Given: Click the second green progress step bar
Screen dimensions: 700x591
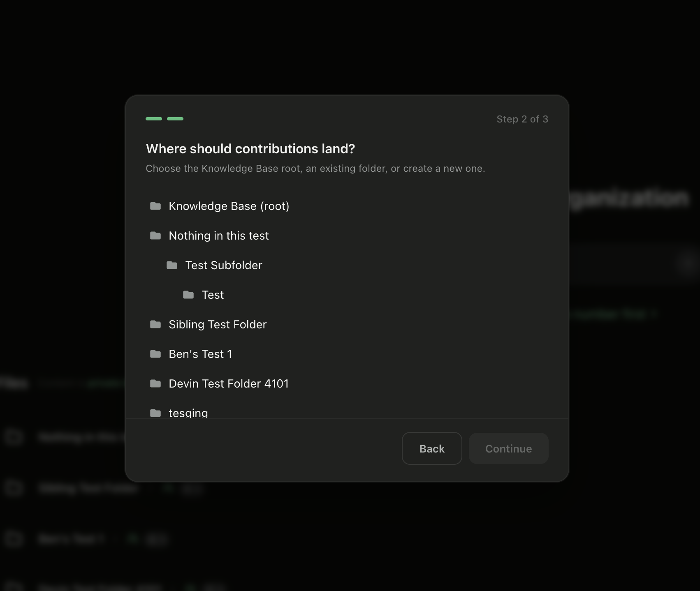Looking at the screenshot, I should pos(175,119).
